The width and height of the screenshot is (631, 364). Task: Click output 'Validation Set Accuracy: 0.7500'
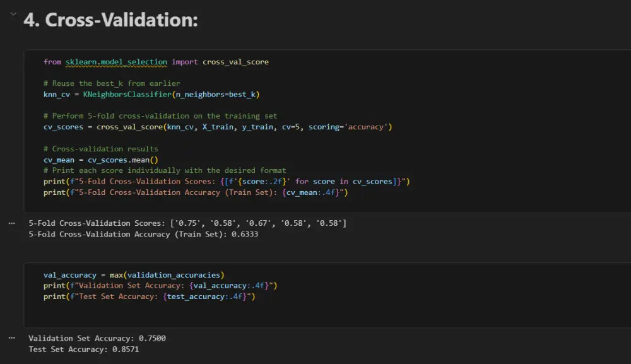[97, 338]
